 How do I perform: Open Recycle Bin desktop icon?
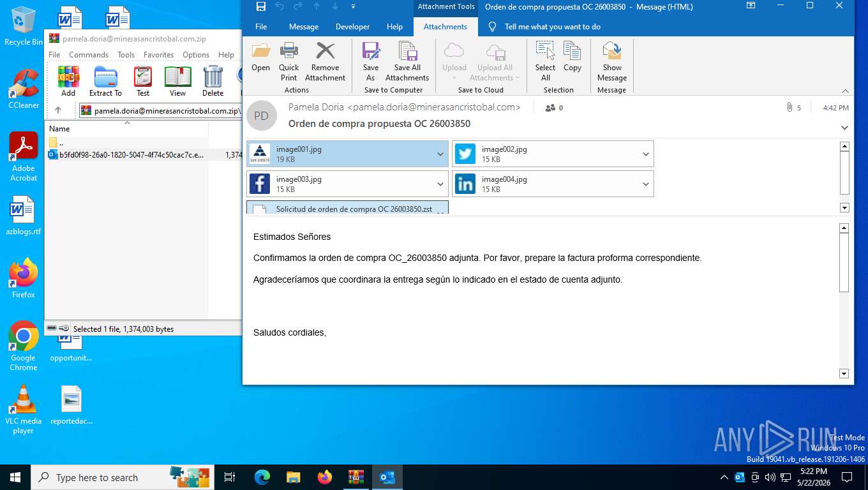tap(24, 26)
